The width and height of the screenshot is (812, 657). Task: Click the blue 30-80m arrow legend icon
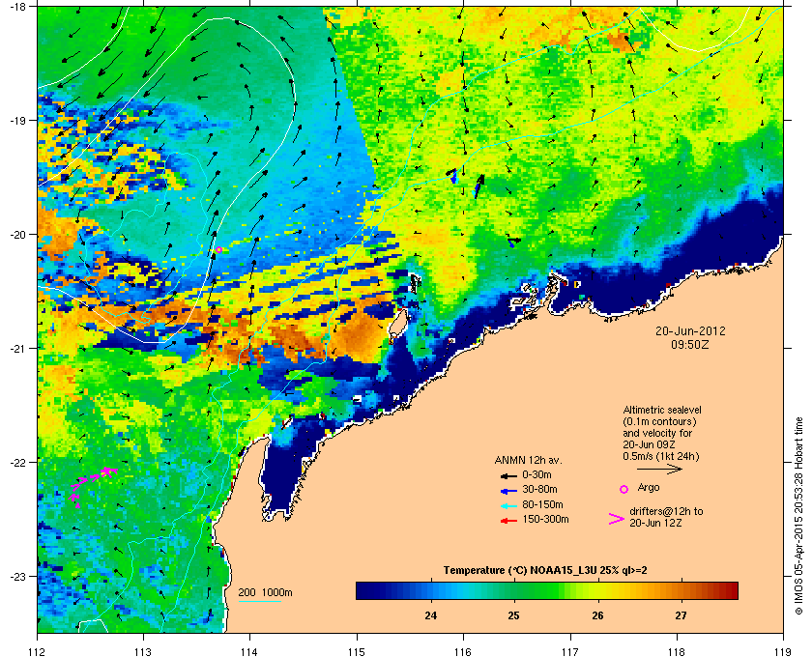508,490
